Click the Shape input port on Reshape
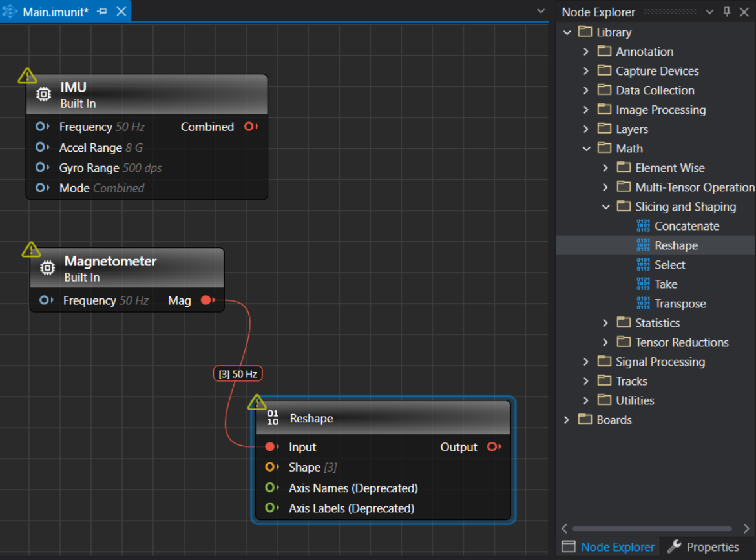The width and height of the screenshot is (756, 560). click(271, 467)
